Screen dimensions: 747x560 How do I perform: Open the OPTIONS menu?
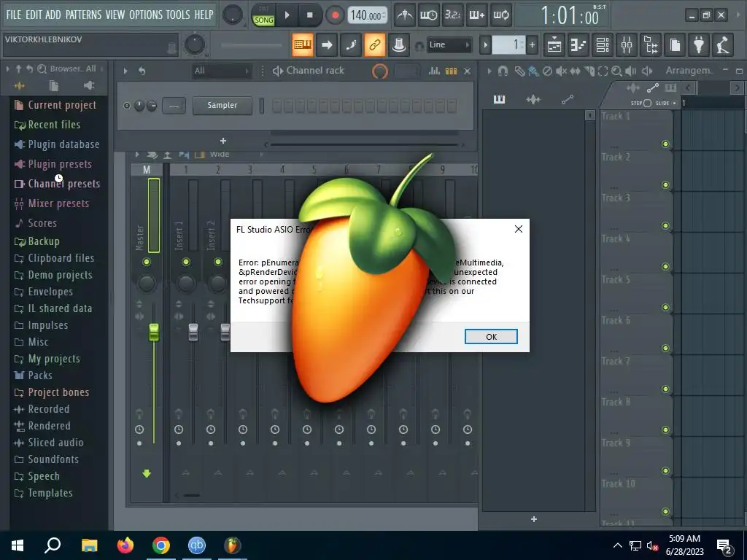145,15
